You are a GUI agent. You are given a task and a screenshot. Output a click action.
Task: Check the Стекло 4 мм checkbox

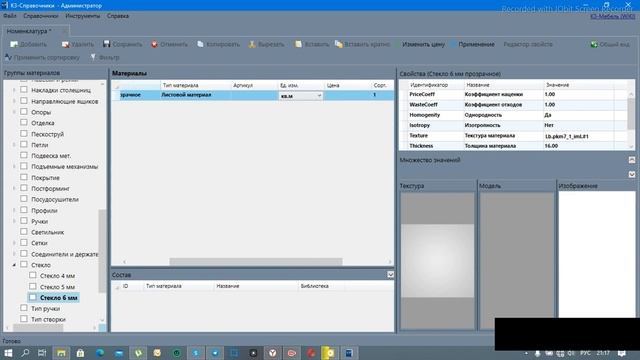33,276
